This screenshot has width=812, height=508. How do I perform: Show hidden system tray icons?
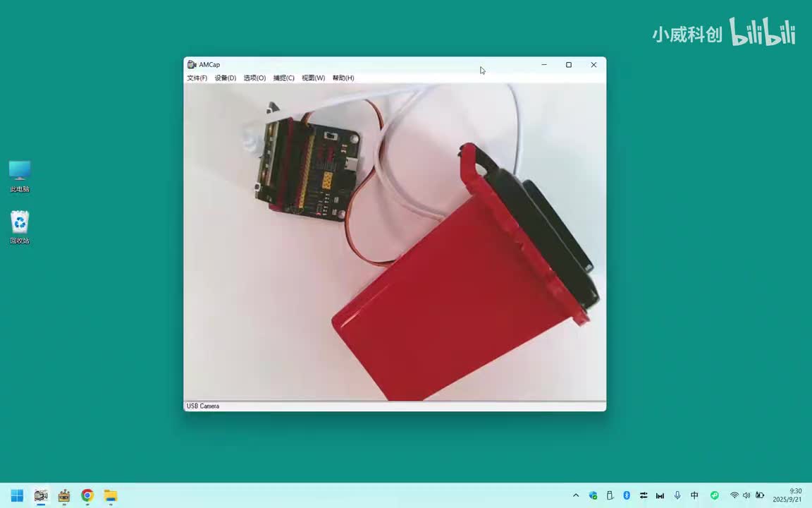point(576,495)
